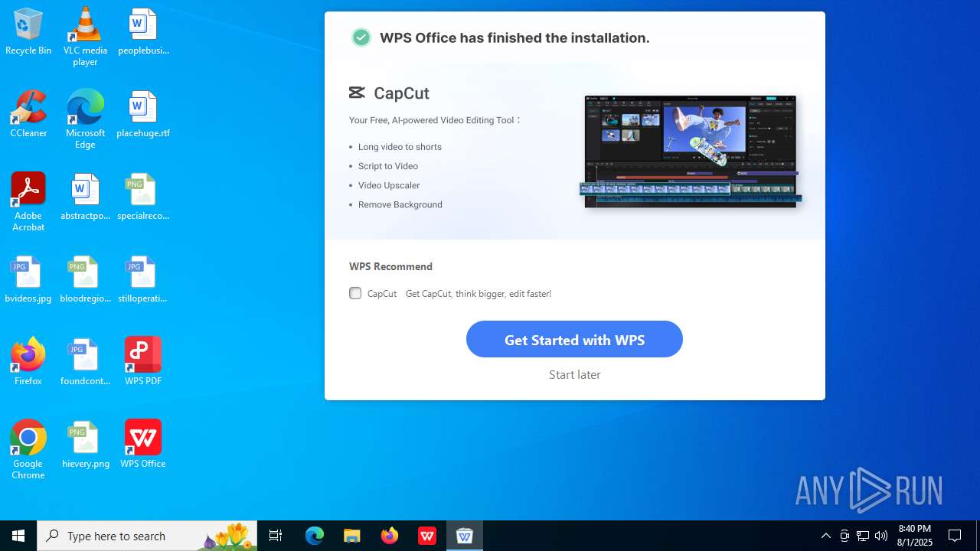Screen dimensions: 980x551
Task: Select the abstractpo... Word document icon
Action: [85, 197]
